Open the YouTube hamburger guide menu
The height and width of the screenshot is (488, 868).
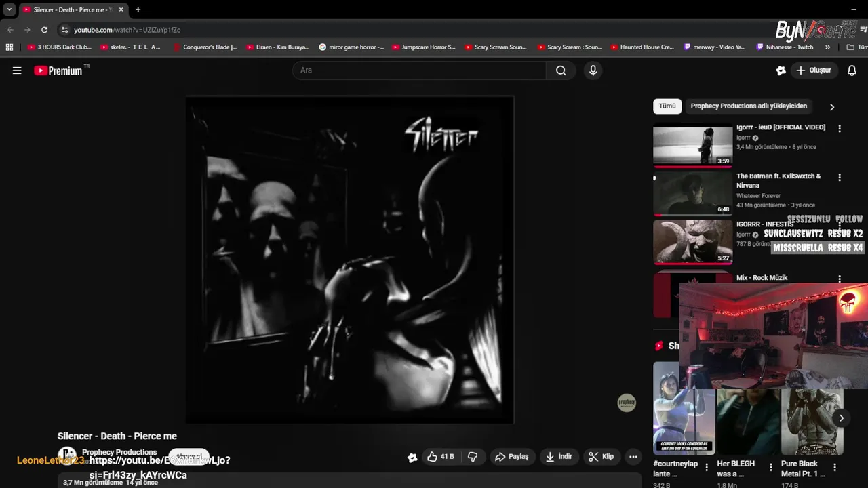pos(17,70)
